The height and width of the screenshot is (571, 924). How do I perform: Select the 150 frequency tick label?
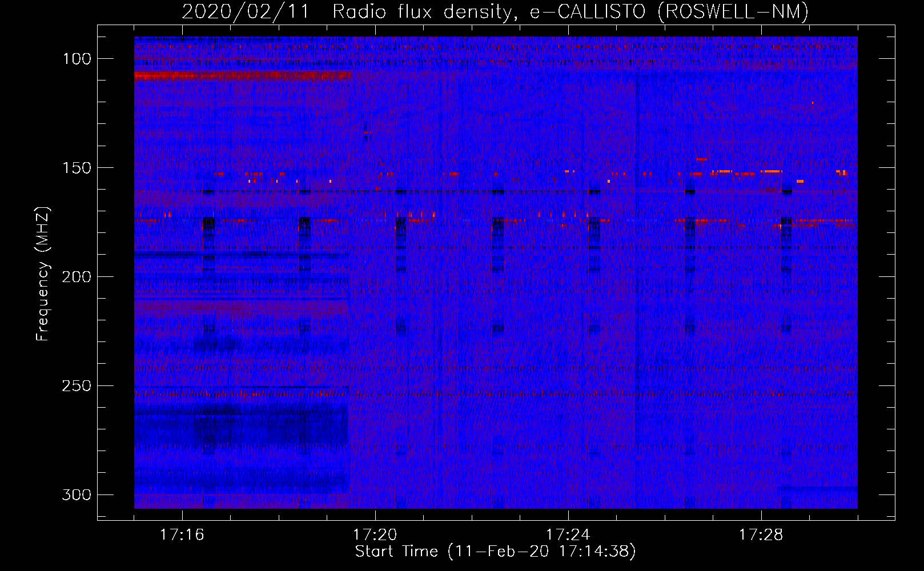(77, 168)
